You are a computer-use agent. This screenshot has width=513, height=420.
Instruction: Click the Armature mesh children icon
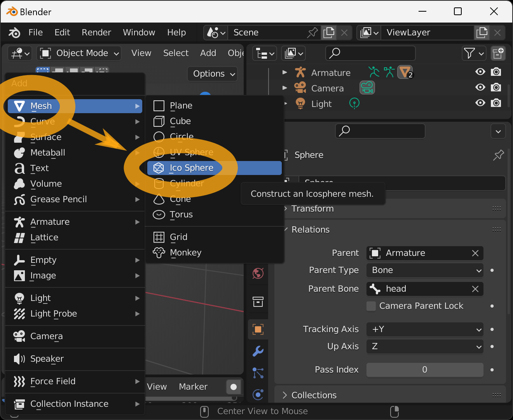405,72
